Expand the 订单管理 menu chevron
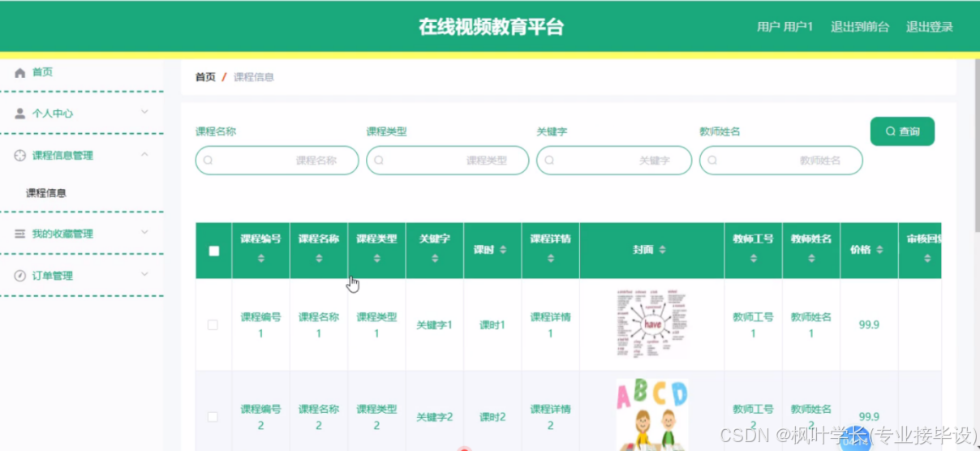 coord(144,274)
